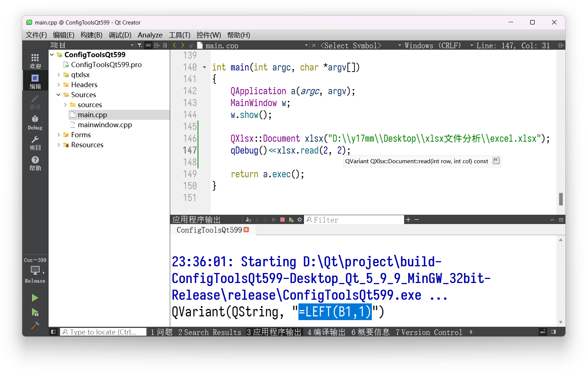The image size is (588, 375).
Task: Re-run with debugger in output pane
Action: point(291,220)
